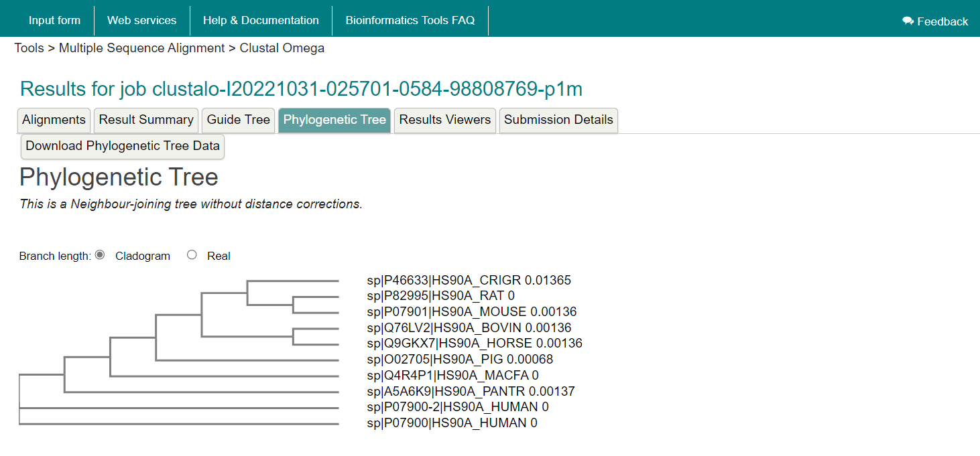The height and width of the screenshot is (456, 980).
Task: Follow the Tools breadcrumb link
Action: coord(29,48)
